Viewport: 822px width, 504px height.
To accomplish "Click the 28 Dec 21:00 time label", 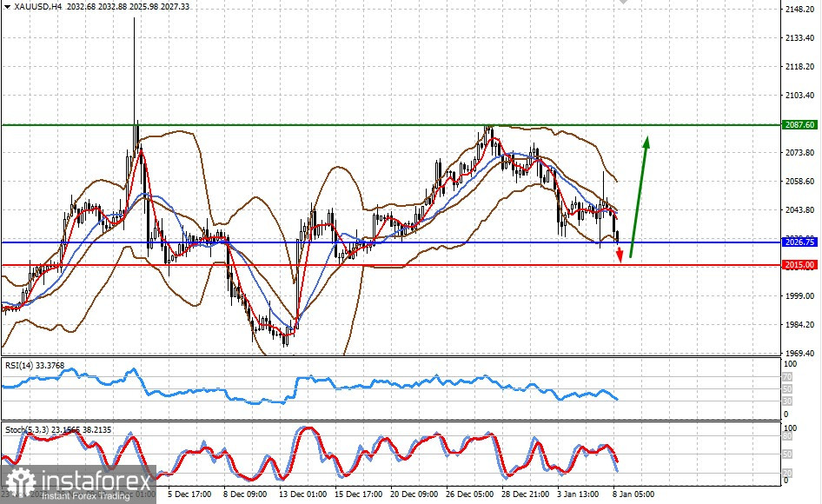I will 526,494.
